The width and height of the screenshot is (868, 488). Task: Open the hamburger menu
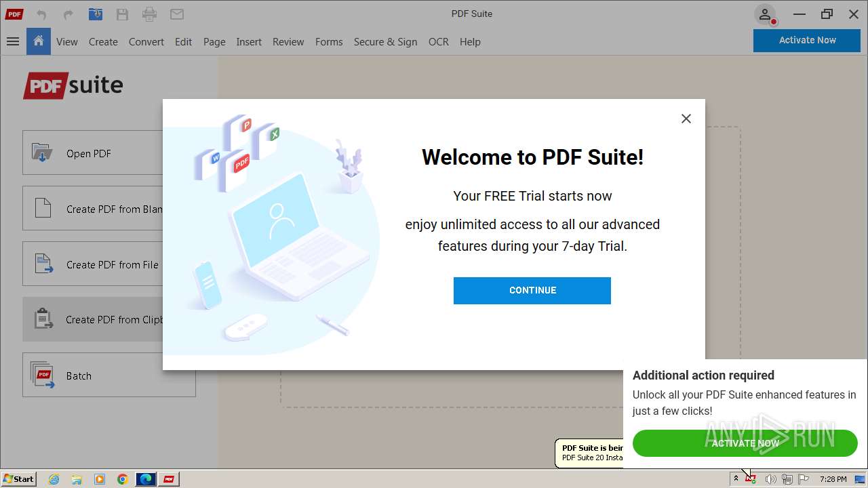pos(12,41)
